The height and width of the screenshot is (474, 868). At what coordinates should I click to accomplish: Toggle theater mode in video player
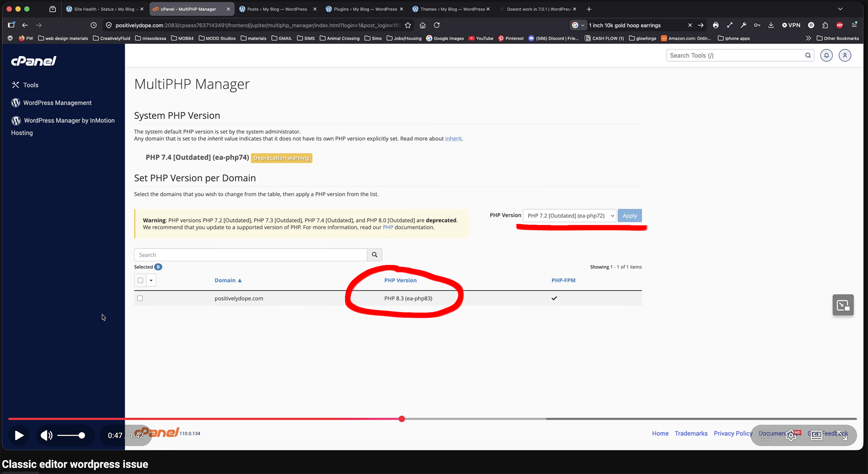tap(816, 435)
